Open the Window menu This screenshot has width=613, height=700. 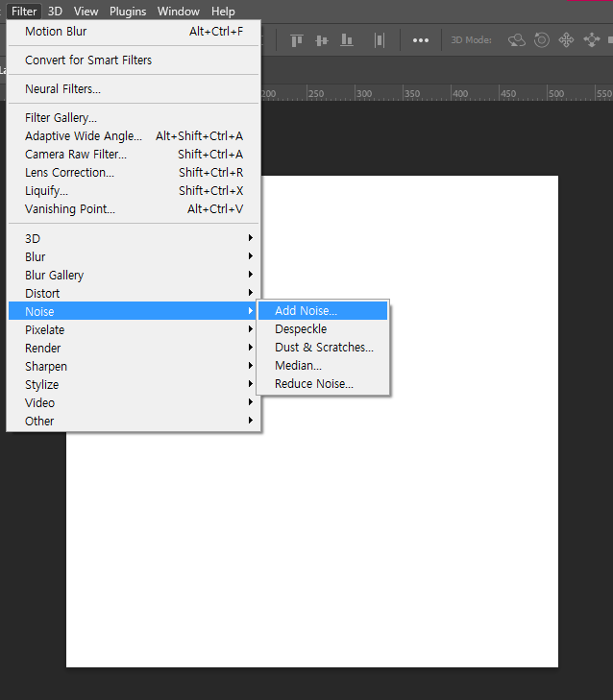point(179,12)
